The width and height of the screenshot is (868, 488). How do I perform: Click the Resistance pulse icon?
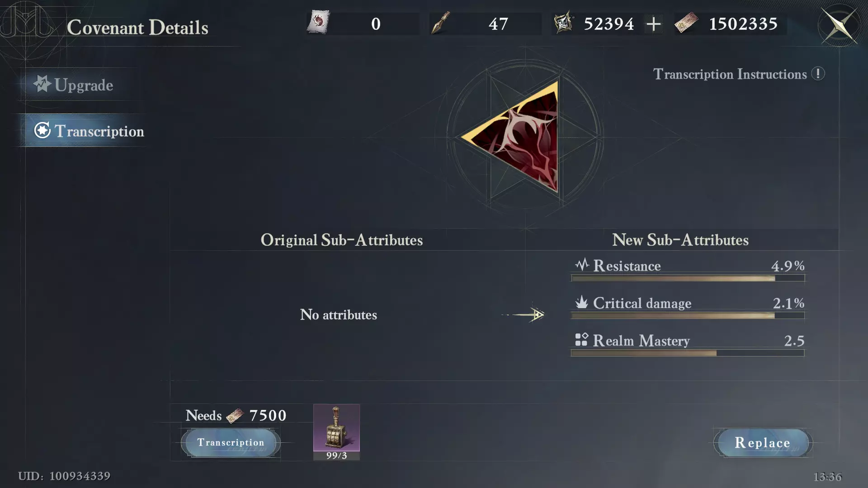tap(582, 264)
